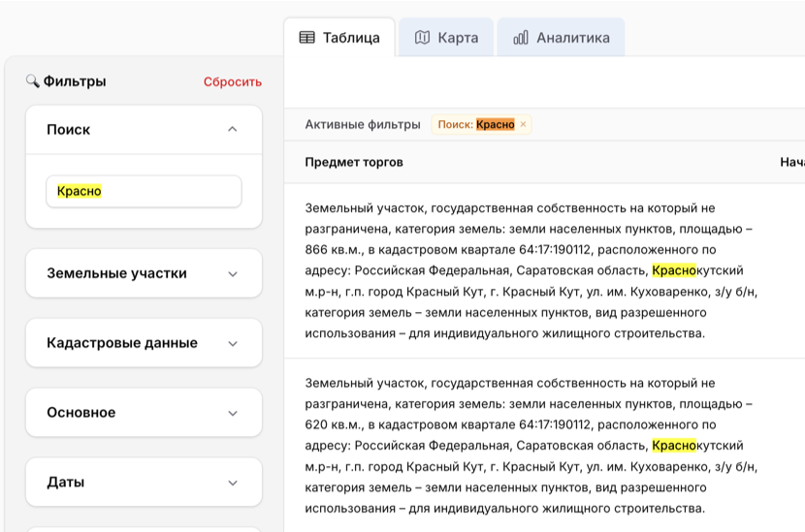Expand the Кадастровые данные filter section

232,343
